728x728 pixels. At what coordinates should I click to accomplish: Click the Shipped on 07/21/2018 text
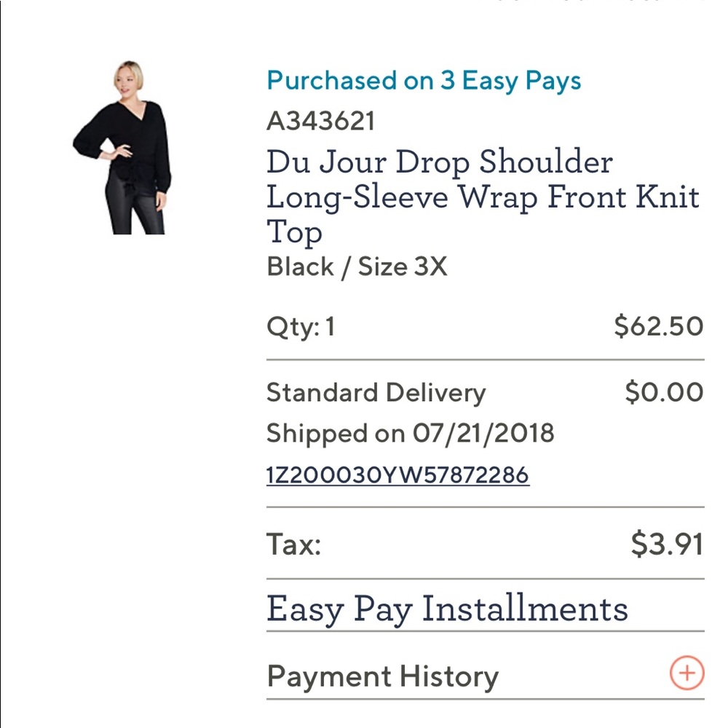411,432
